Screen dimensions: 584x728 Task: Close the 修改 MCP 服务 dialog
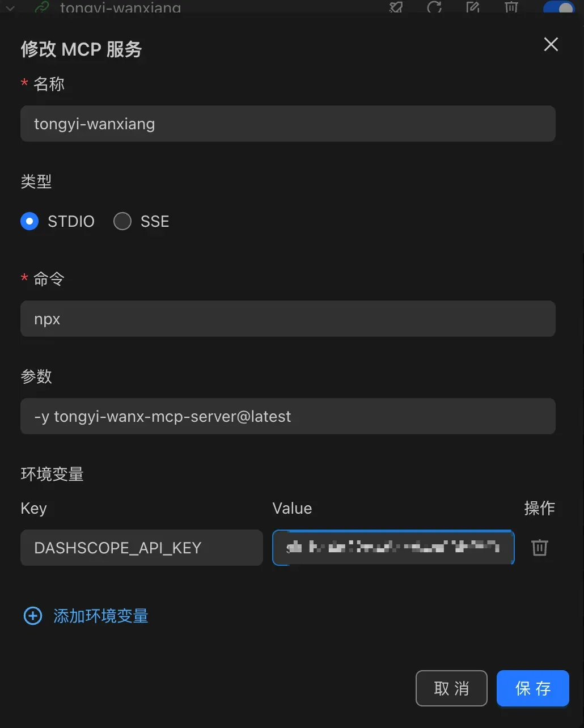(551, 45)
